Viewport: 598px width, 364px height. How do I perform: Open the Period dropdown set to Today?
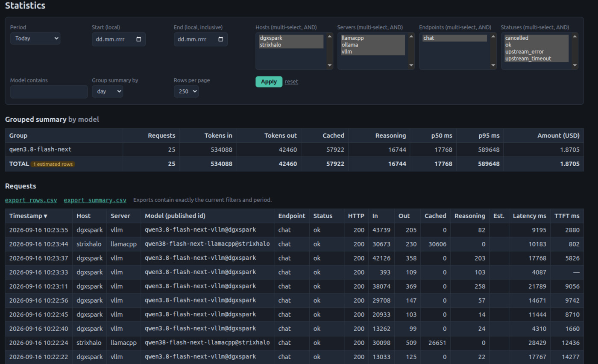35,38
